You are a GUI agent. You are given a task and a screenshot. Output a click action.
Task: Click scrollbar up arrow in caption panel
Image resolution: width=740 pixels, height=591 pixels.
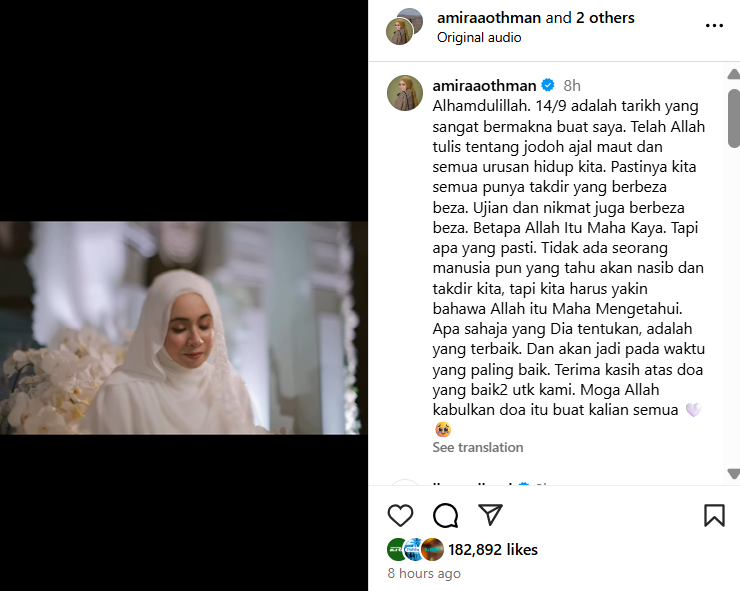point(734,74)
